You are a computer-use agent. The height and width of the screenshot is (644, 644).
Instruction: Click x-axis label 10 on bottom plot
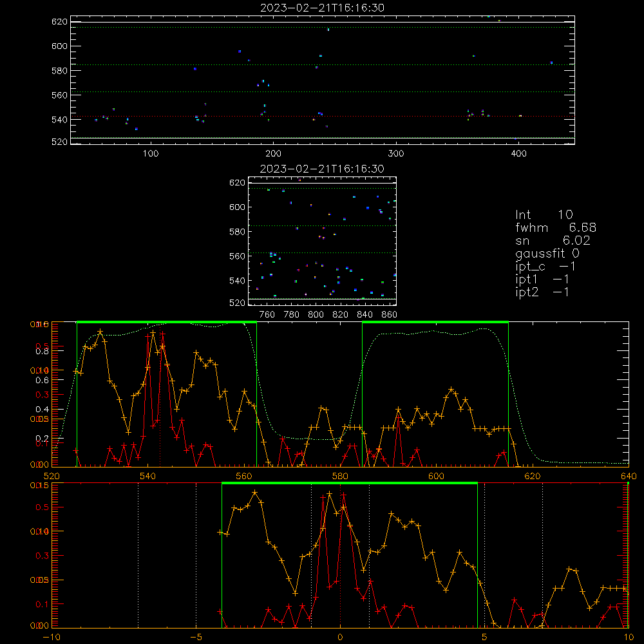629,637
